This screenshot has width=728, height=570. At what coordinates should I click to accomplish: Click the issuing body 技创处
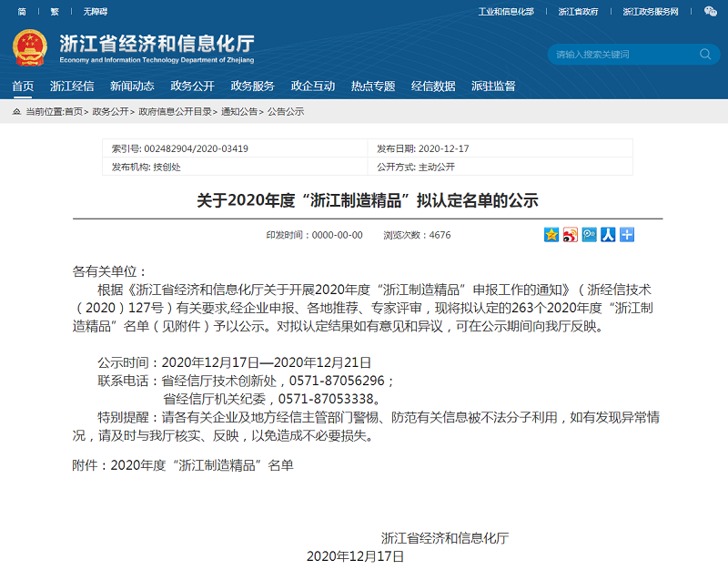click(167, 168)
